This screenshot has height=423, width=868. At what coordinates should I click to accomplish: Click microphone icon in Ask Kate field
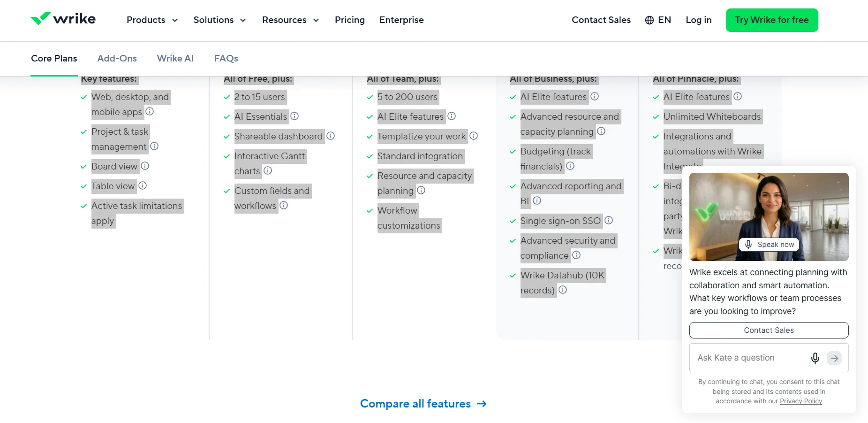pyautogui.click(x=815, y=358)
